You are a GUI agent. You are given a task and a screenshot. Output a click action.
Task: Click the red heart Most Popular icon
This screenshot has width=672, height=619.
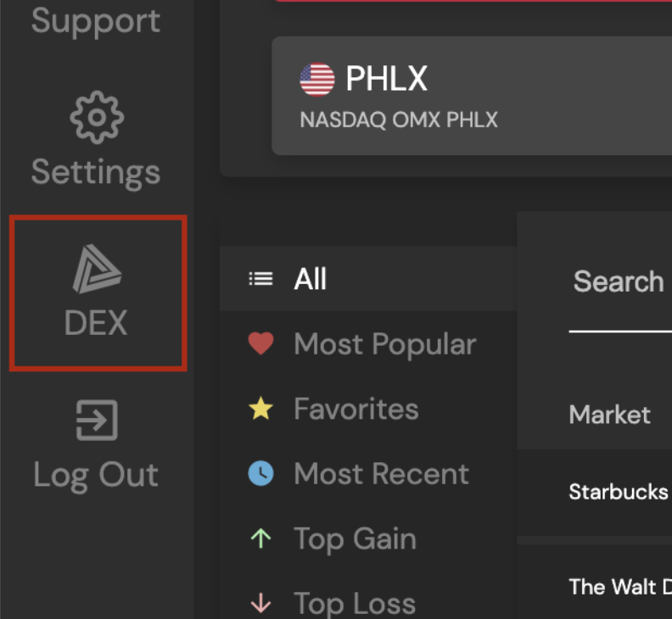[x=260, y=343]
